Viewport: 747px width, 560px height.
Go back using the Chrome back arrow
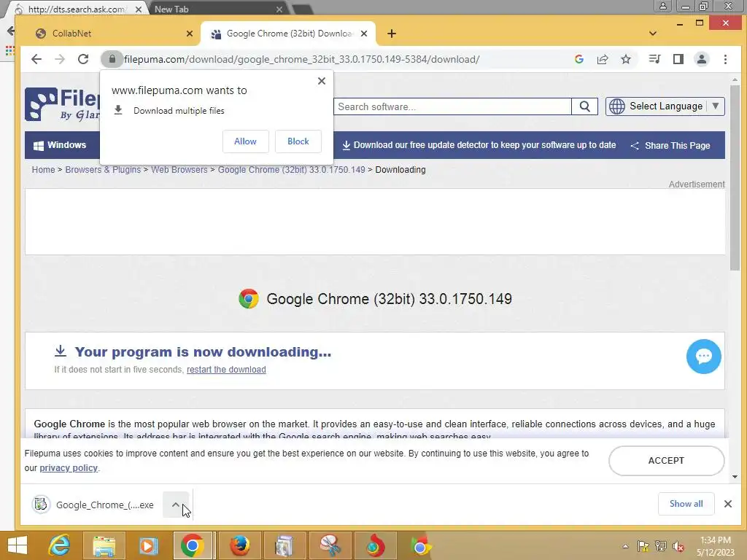(x=36, y=59)
